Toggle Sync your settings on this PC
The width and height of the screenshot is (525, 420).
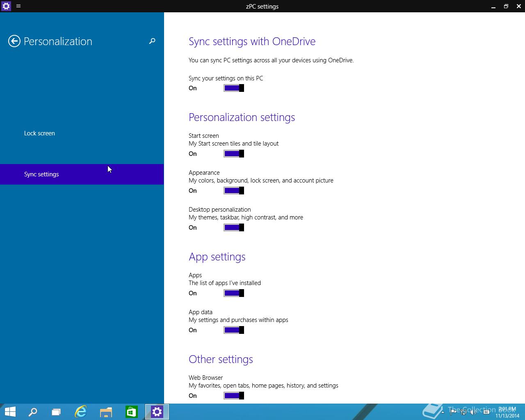click(x=234, y=88)
